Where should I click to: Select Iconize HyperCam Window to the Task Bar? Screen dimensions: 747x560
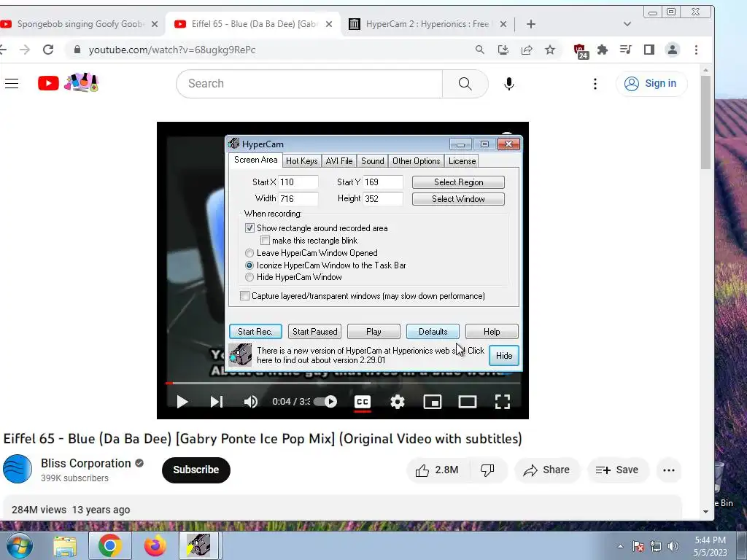(x=249, y=265)
